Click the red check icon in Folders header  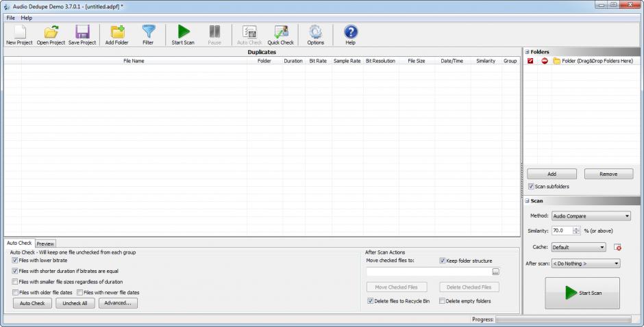[x=530, y=61]
